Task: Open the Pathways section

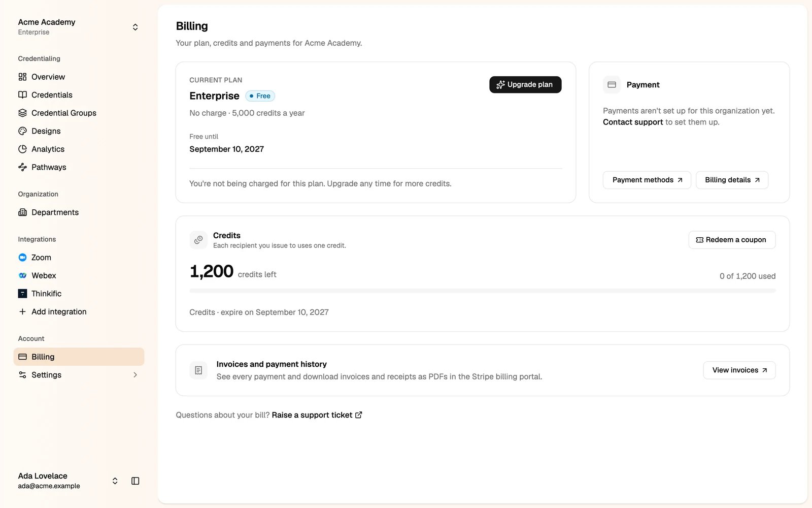Action: point(79,167)
